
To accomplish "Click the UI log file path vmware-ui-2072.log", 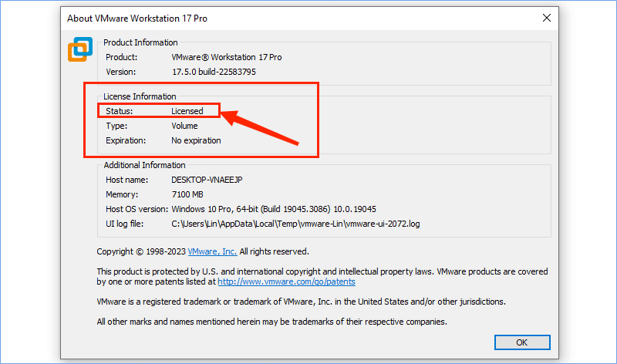I will pos(295,224).
